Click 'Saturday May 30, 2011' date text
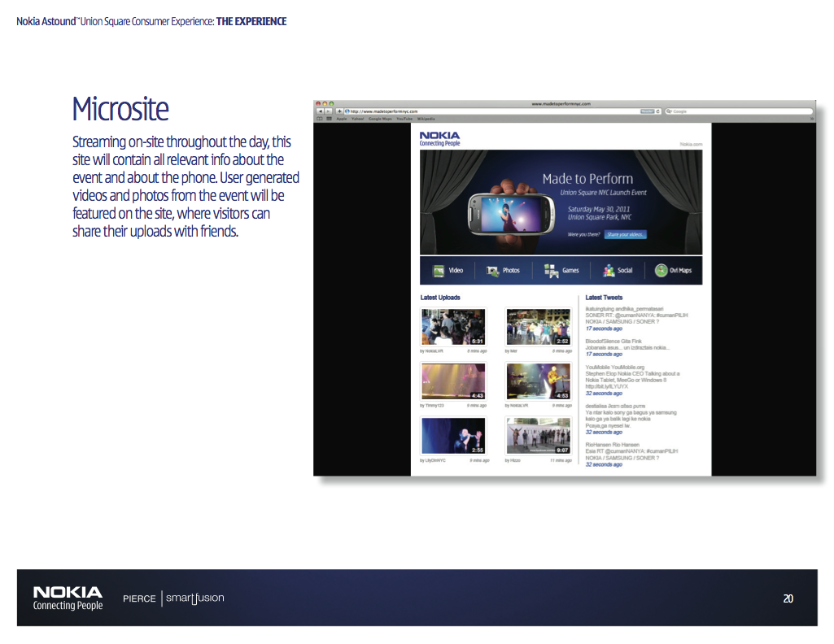This screenshot has width=834, height=644. 598,209
